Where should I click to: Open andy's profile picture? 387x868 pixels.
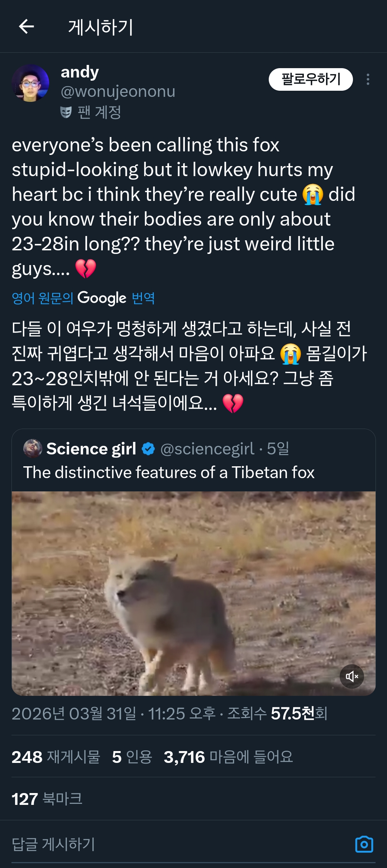point(30,83)
